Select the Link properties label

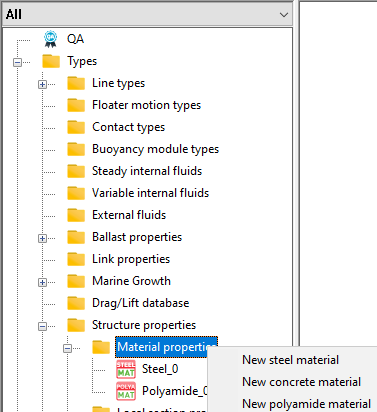[x=131, y=259]
